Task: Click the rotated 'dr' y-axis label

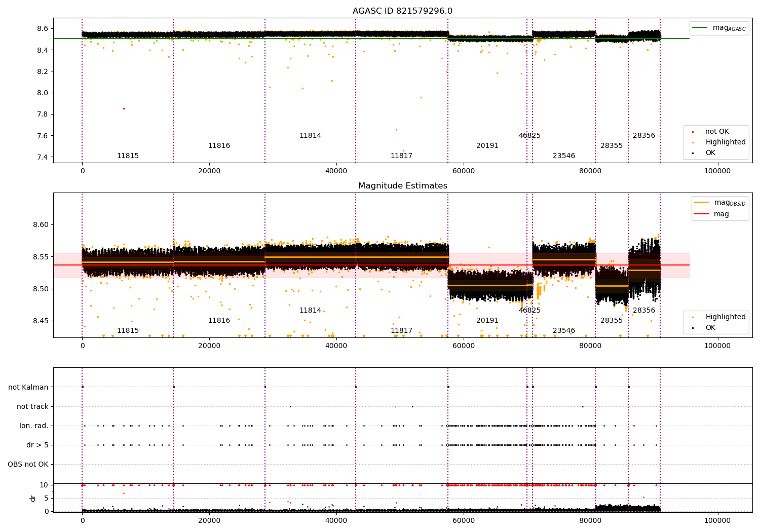Action: [x=33, y=498]
